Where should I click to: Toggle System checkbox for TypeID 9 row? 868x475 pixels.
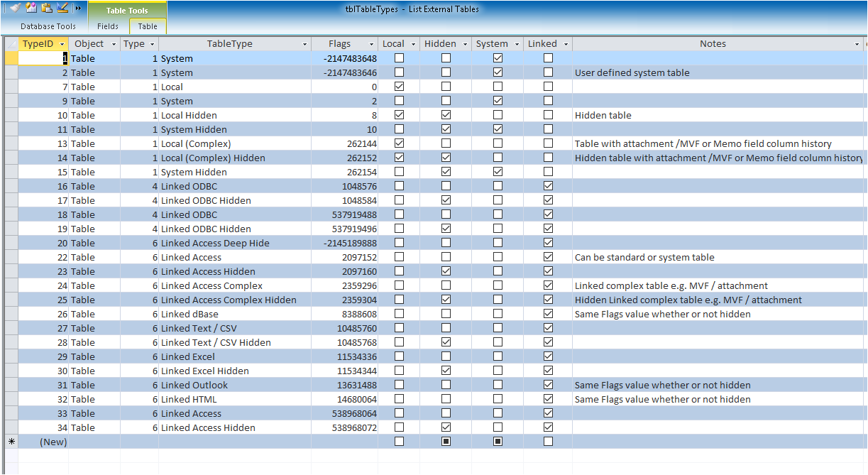(x=498, y=101)
